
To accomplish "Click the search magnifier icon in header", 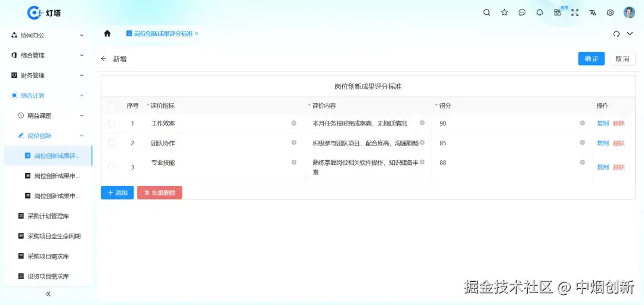I will (x=487, y=13).
